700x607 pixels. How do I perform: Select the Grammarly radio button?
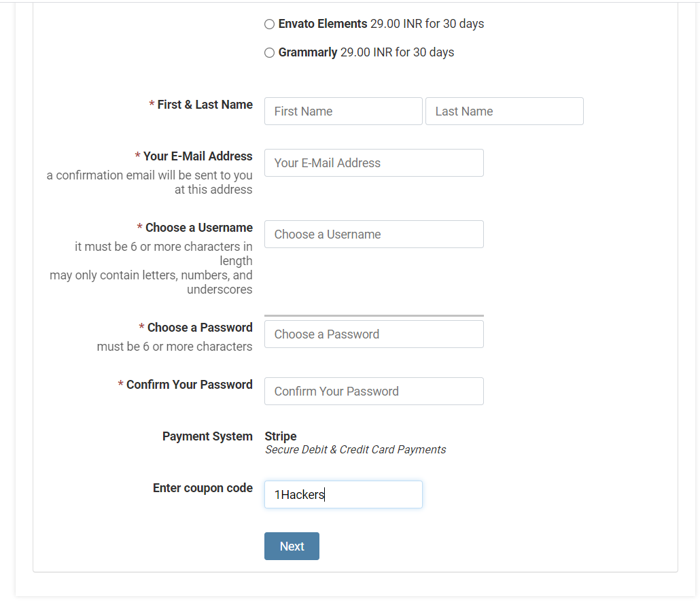point(269,53)
